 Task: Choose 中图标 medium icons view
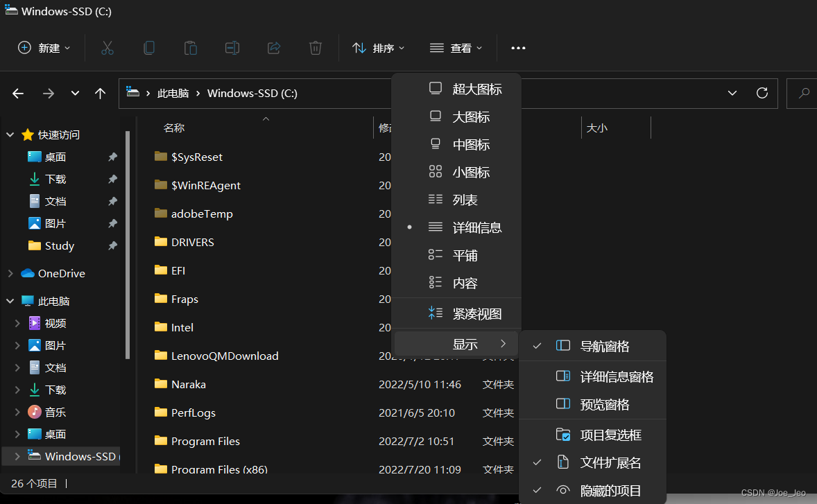tap(456, 144)
